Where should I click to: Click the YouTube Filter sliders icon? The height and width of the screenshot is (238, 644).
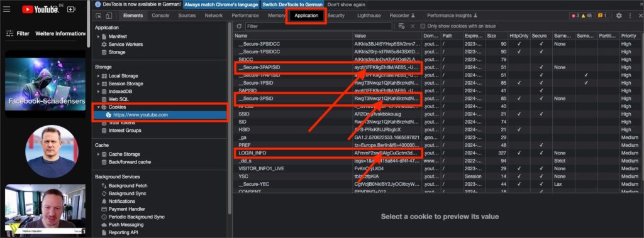(x=10, y=34)
